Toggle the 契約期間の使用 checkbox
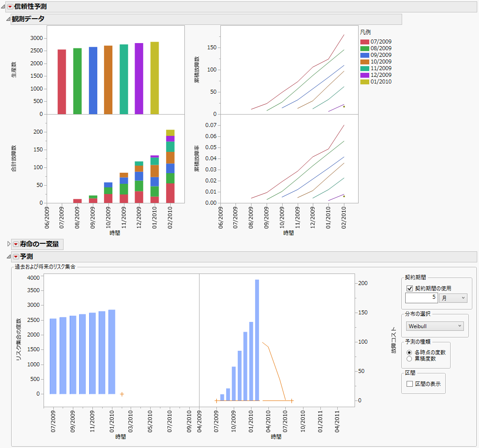This screenshot has height=448, width=479. (x=410, y=289)
